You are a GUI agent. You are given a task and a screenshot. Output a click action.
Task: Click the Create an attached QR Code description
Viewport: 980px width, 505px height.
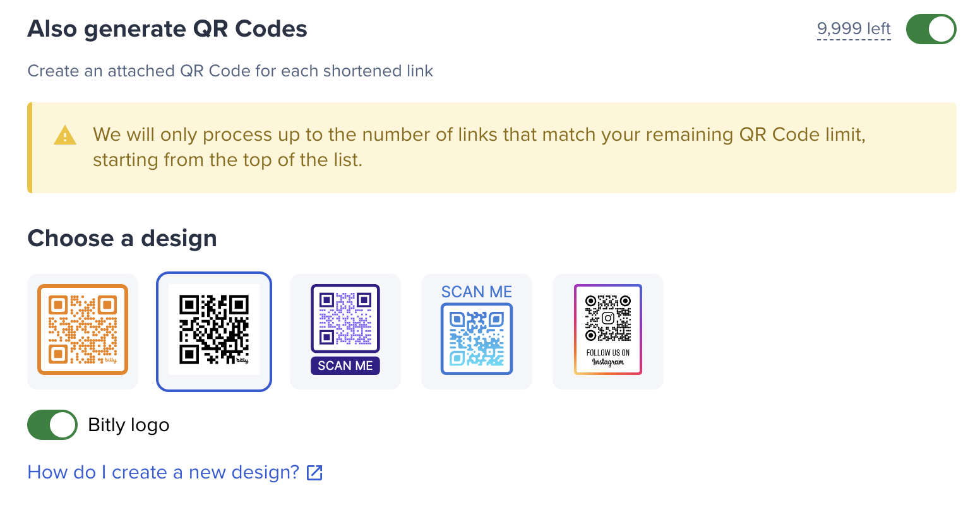(x=230, y=71)
